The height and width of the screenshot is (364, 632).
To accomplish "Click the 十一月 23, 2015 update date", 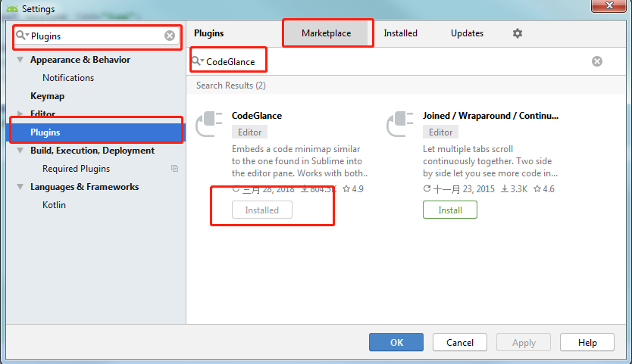I will (458, 189).
